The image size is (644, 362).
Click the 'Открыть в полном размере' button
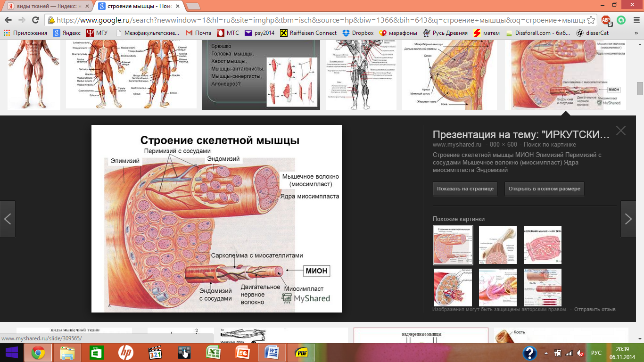(x=544, y=189)
